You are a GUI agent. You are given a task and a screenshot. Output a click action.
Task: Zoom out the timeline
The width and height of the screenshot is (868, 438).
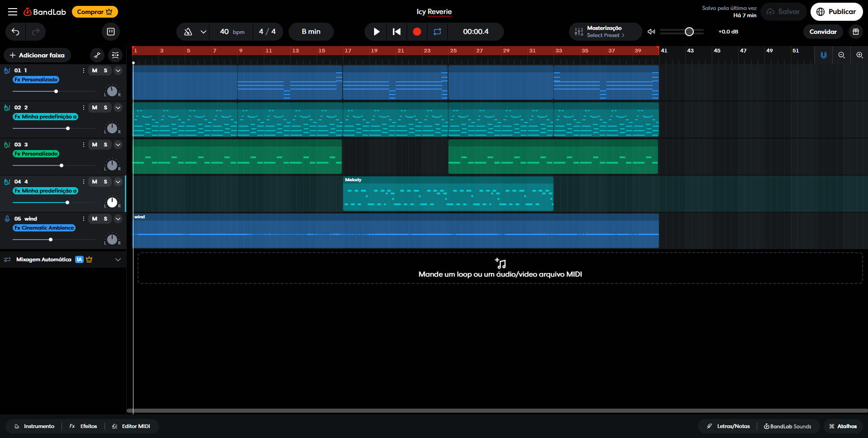[x=842, y=55]
